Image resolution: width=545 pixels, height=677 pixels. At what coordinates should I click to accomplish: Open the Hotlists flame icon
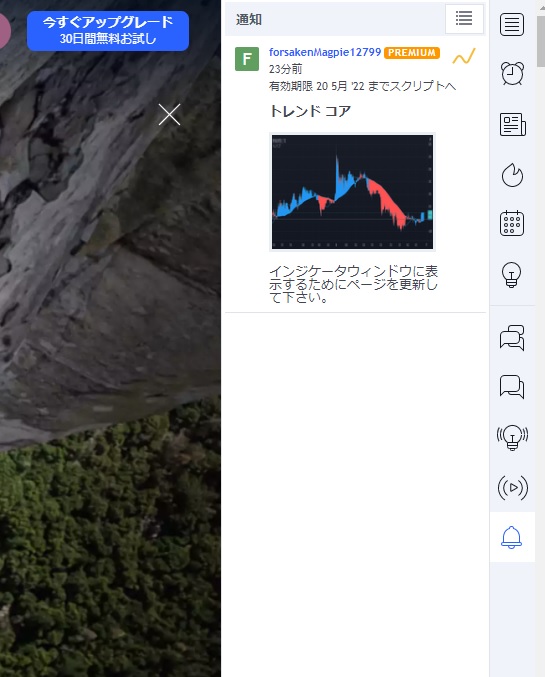click(512, 175)
